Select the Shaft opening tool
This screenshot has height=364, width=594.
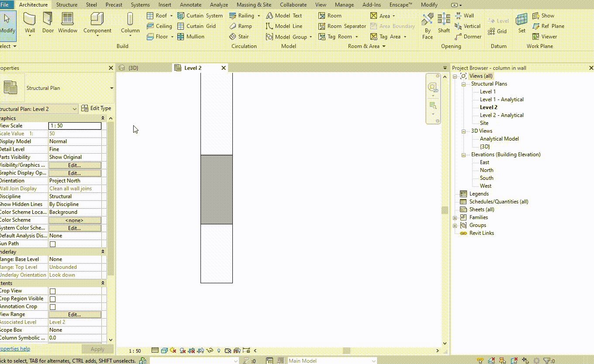coord(444,23)
